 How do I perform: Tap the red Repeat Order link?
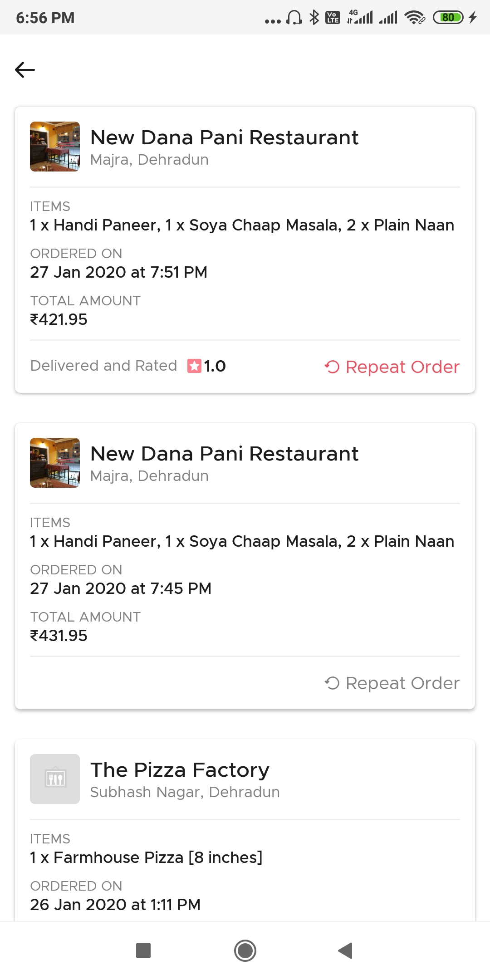[392, 367]
